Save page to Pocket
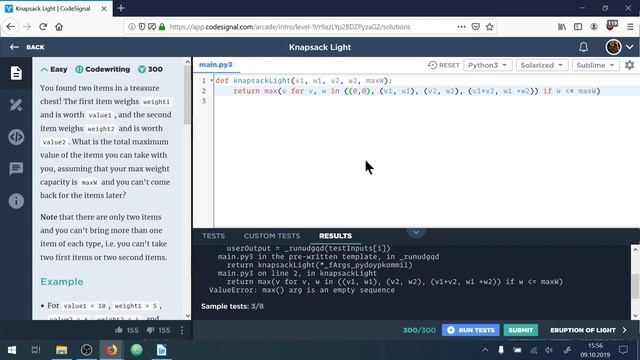 click(476, 27)
